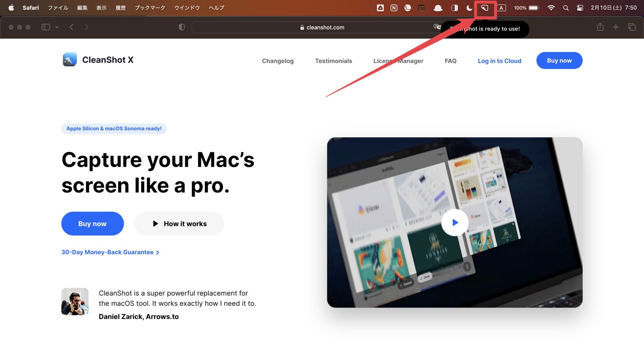Open the input source A menu
This screenshot has height=362, width=644.
click(x=502, y=8)
